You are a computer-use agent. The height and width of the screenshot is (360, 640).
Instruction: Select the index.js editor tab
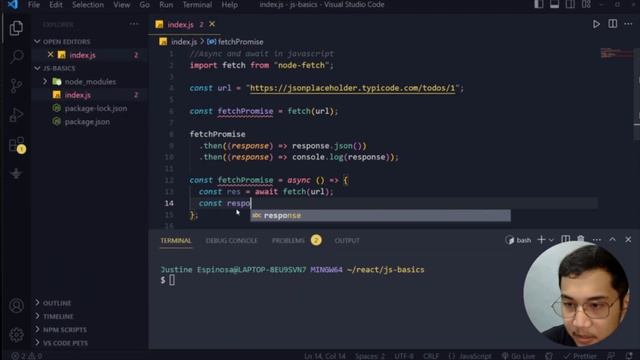point(180,24)
